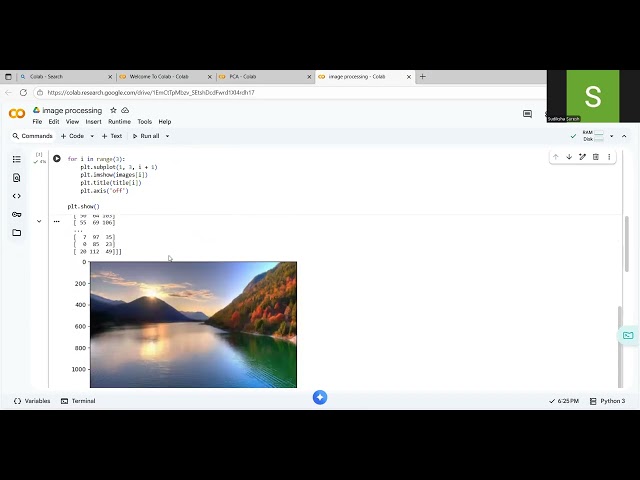Open the Edit menu
640x480 pixels.
pyautogui.click(x=54, y=122)
